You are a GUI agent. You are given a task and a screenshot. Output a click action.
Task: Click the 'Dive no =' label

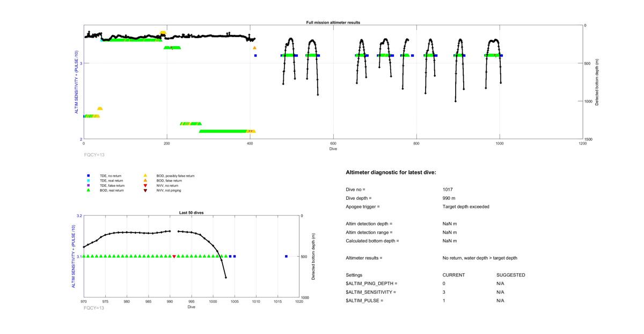pos(355,190)
